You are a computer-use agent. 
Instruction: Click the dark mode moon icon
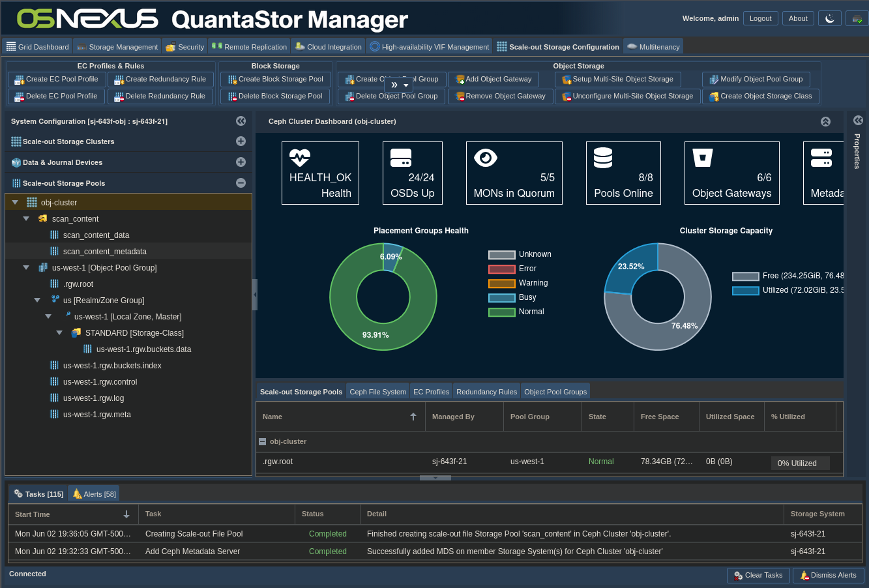tap(830, 18)
